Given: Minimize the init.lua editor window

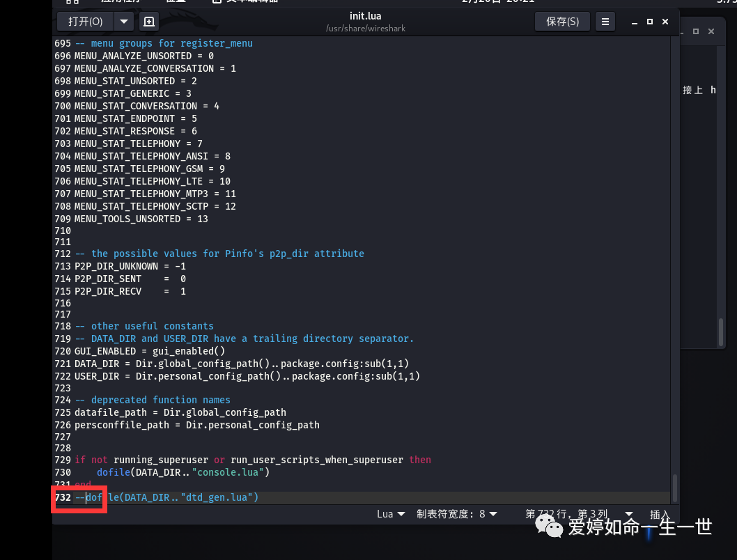Looking at the screenshot, I should click(635, 22).
